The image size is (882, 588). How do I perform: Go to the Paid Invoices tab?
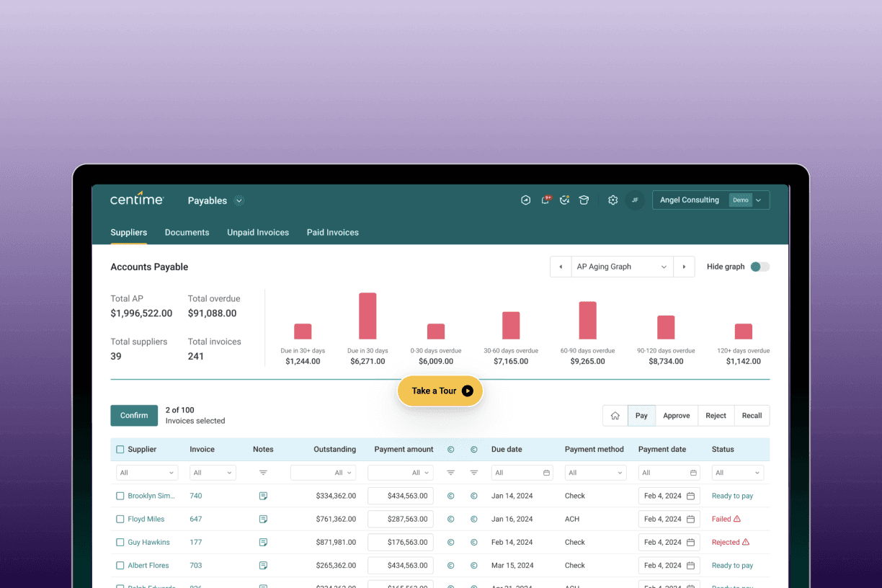332,233
